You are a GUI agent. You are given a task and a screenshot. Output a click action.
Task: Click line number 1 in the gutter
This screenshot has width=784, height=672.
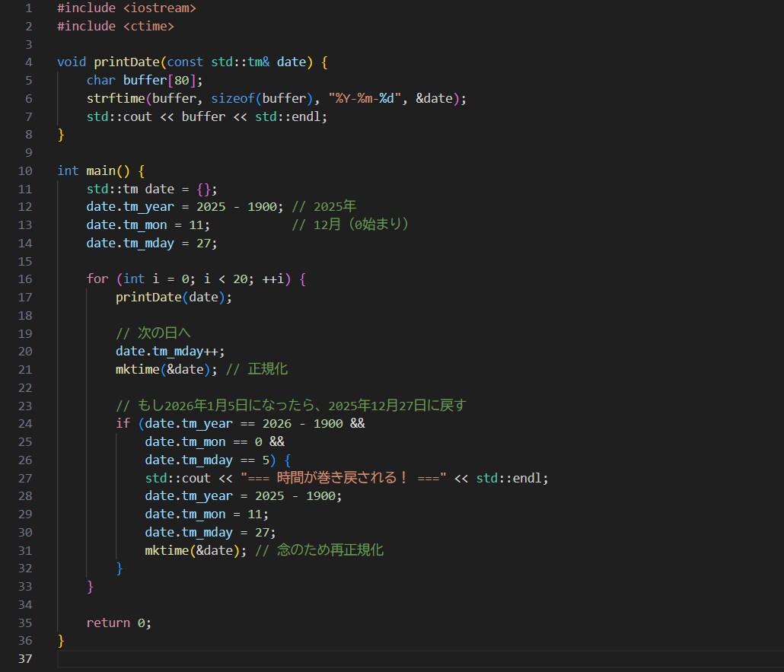pyautogui.click(x=28, y=8)
